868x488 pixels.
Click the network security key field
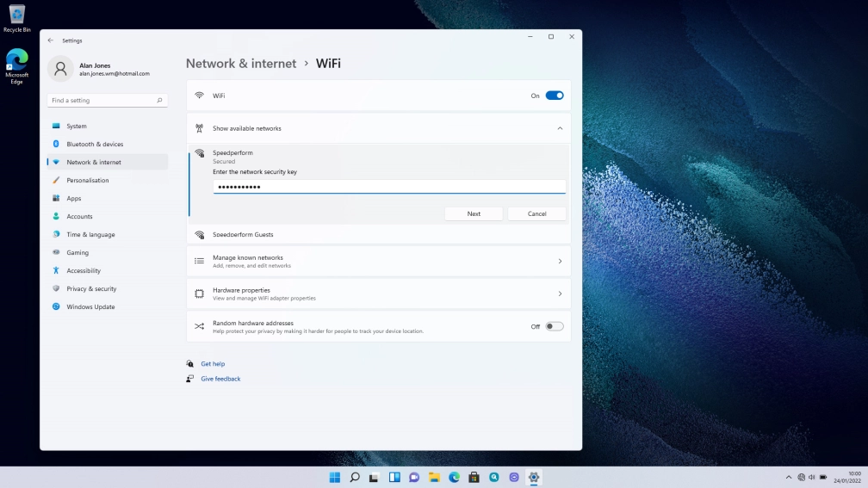pos(389,187)
